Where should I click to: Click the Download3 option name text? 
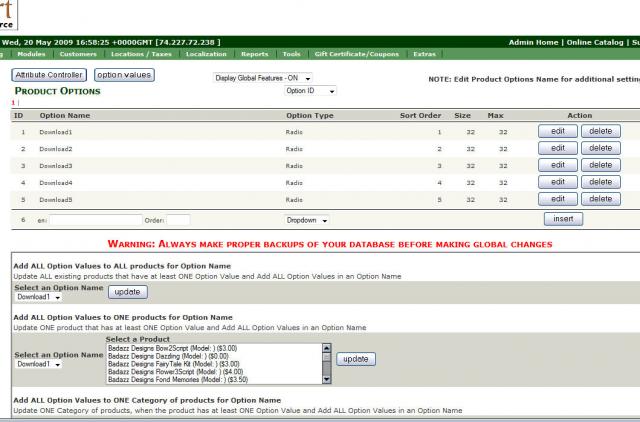pyautogui.click(x=56, y=166)
